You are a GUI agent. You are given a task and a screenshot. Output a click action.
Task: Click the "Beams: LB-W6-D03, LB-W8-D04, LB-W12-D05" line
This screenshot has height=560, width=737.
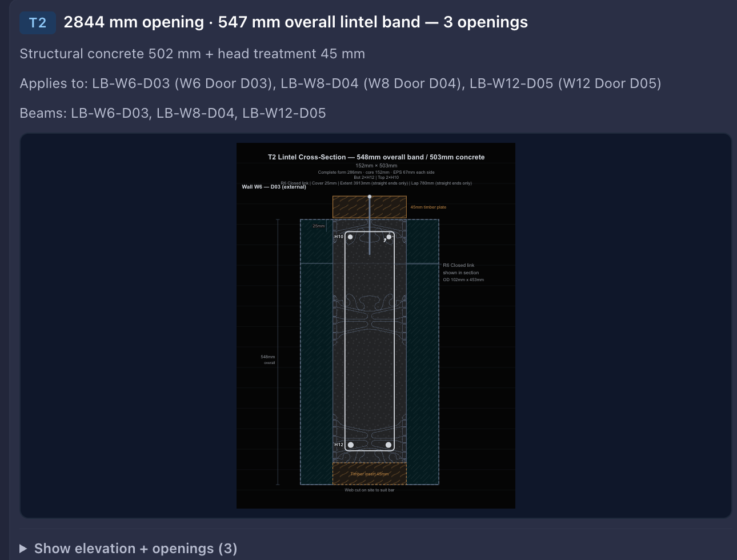click(x=173, y=113)
